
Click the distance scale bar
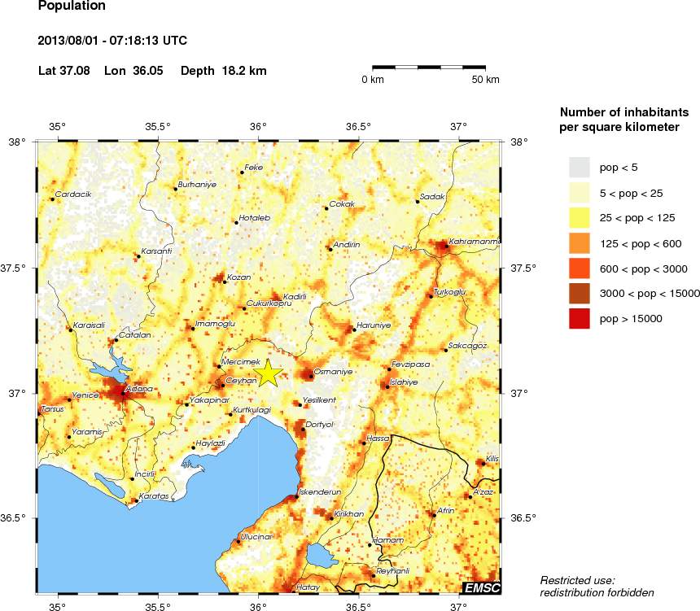coord(429,68)
